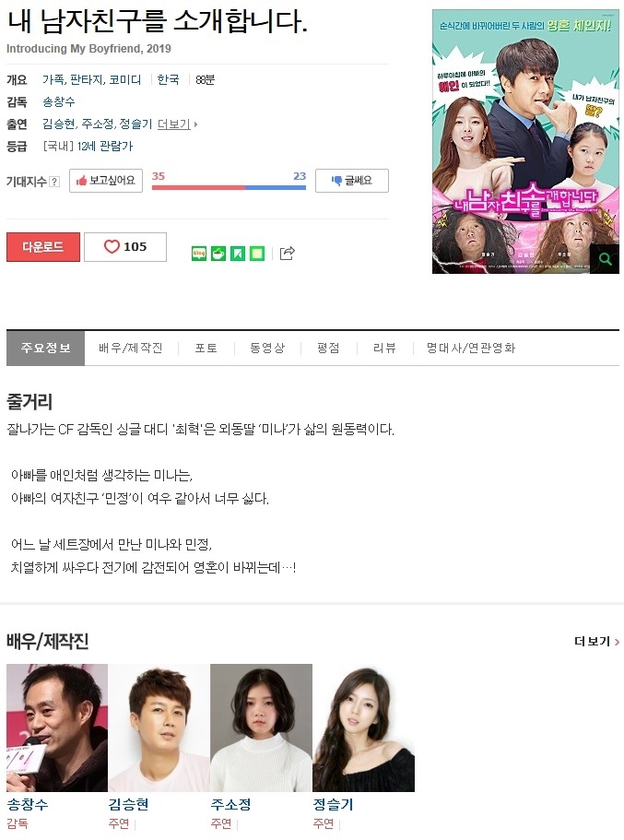Open actor 김승현 profile photo
624x840 pixels.
point(159,728)
